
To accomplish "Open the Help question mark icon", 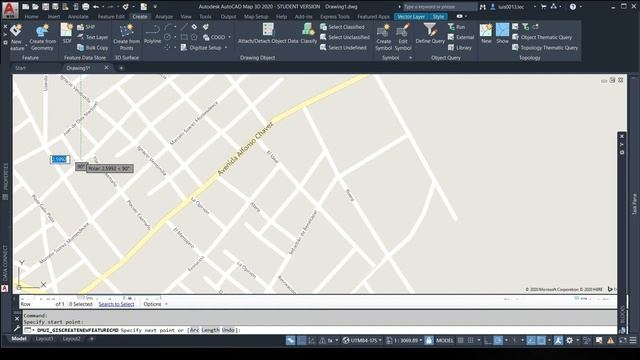I will 573,7.
